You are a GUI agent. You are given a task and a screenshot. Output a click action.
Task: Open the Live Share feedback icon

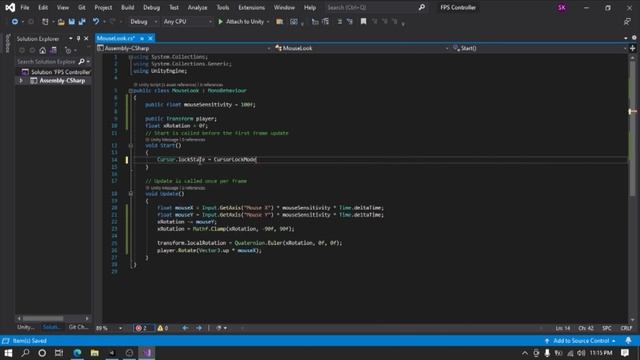point(627,22)
